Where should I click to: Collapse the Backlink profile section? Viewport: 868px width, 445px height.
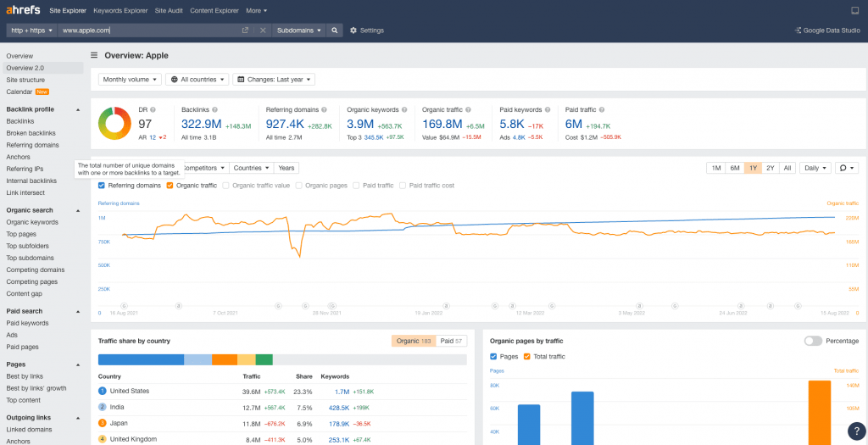click(x=77, y=109)
